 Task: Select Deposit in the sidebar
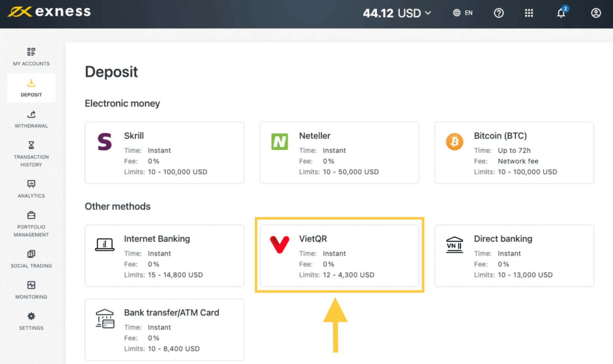[x=31, y=88]
